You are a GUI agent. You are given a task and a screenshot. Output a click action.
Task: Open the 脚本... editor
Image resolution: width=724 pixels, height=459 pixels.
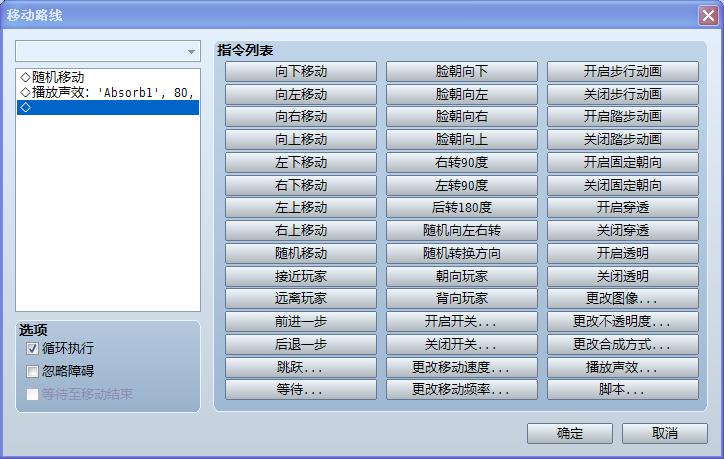(x=623, y=390)
